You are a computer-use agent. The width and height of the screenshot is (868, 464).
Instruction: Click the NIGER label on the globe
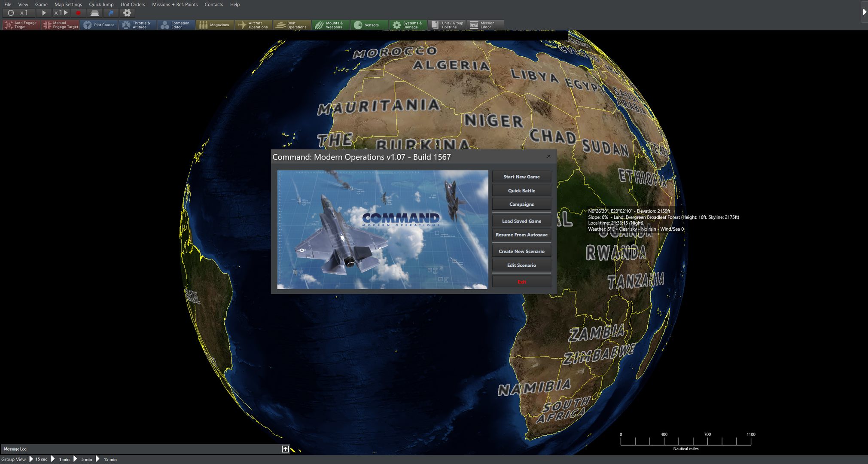click(x=494, y=120)
